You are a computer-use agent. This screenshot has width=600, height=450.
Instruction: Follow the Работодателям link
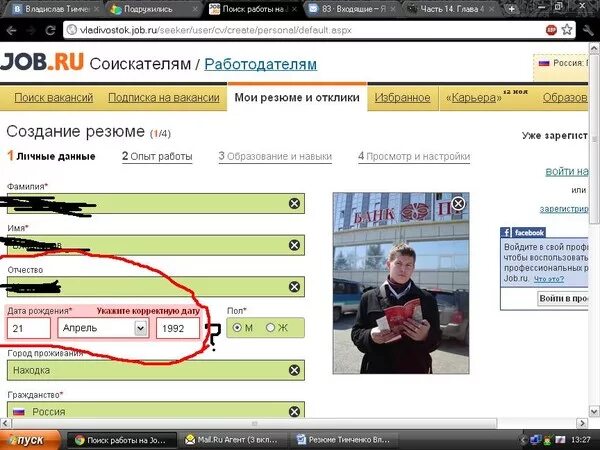(261, 64)
